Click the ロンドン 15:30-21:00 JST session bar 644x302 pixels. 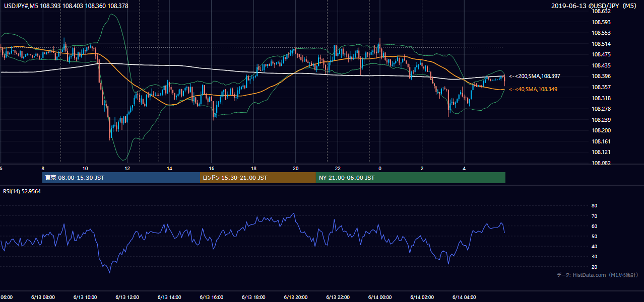coord(258,178)
